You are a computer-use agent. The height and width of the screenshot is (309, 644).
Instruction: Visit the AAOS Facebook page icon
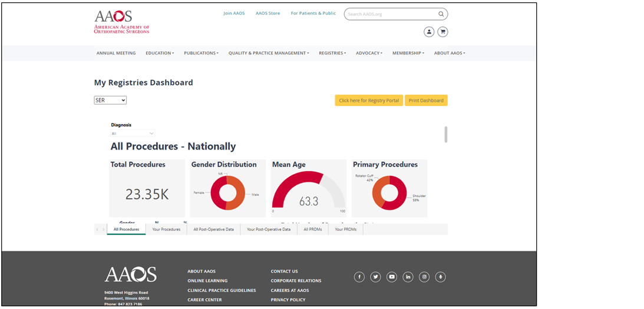tap(359, 277)
